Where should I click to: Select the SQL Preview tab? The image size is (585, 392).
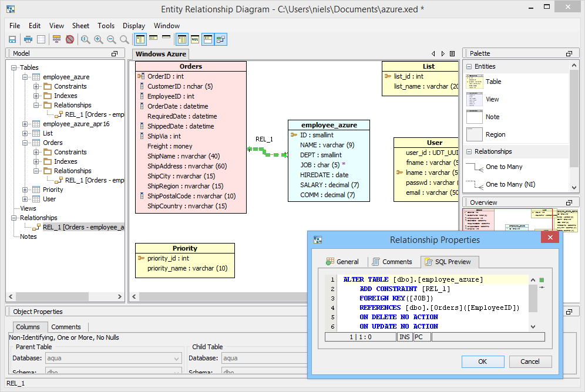pyautogui.click(x=449, y=262)
